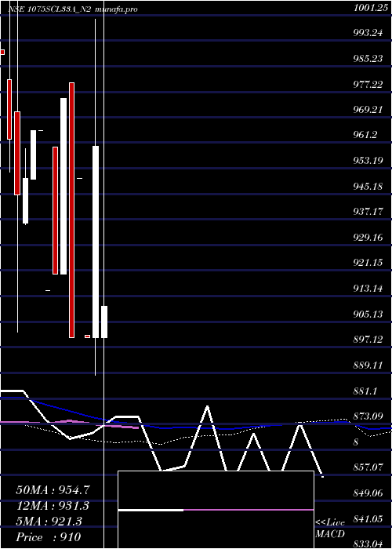The image size is (392, 549).
Task: Click the 50MA : 954.7 reading
Action: (x=53, y=490)
